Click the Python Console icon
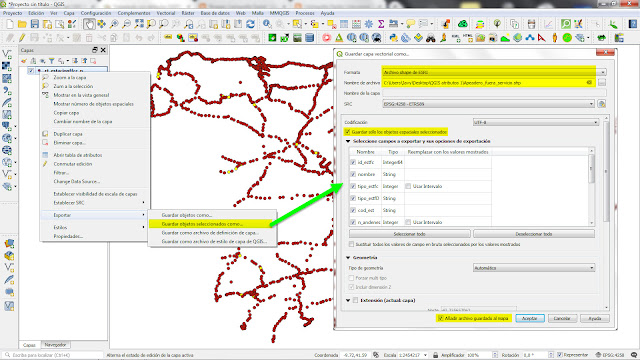This screenshot has height=360, width=640. click(x=393, y=38)
